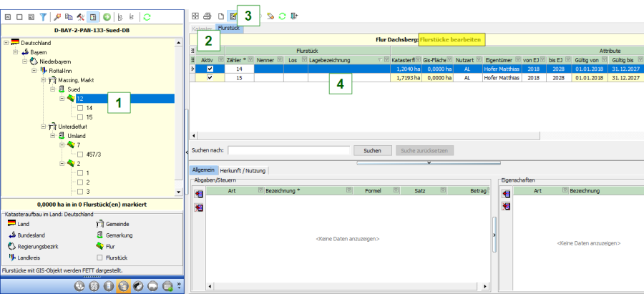644x294 pixels.
Task: Click the green arrow go icon
Action: 107,16
